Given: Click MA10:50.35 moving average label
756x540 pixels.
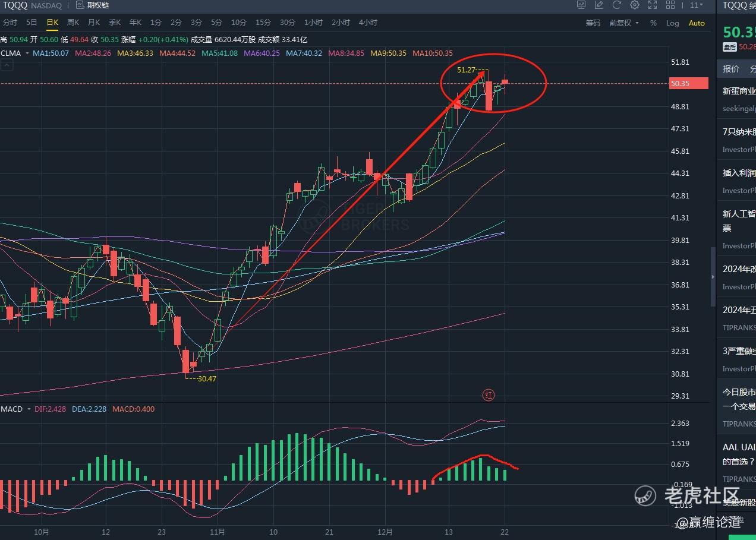Looking at the screenshot, I should point(433,53).
